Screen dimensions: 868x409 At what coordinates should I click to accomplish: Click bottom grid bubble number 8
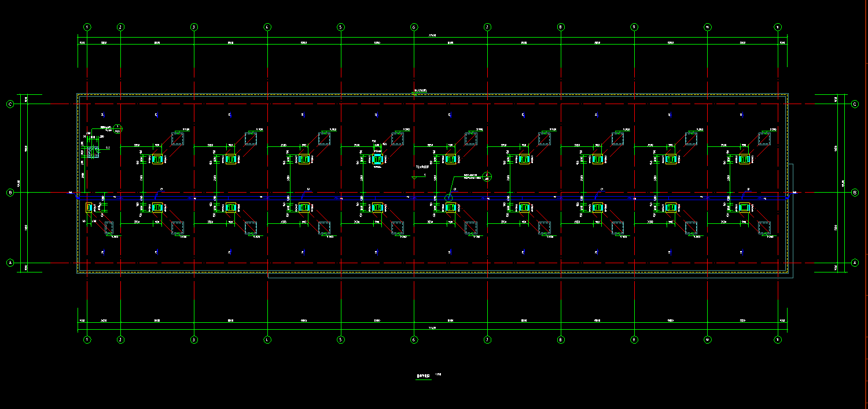click(560, 340)
